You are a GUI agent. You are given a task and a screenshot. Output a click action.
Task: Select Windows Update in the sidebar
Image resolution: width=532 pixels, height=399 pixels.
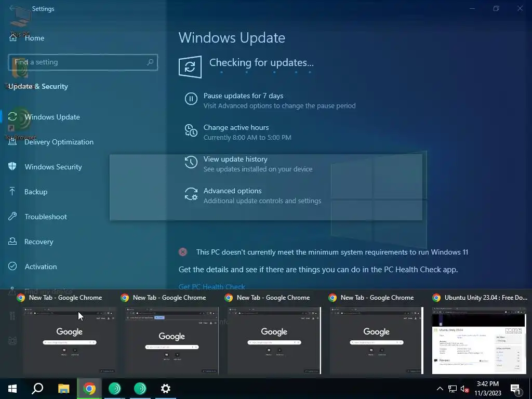point(52,117)
